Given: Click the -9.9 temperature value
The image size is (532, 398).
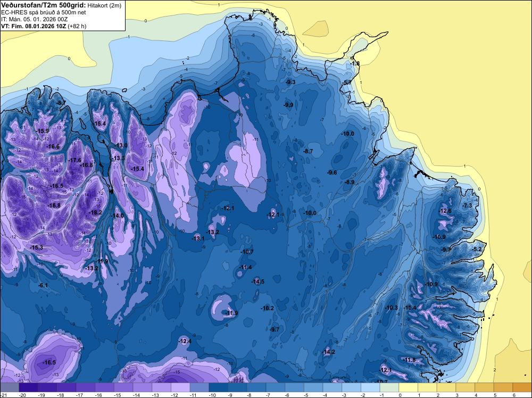Looking at the screenshot, I should point(288,105).
